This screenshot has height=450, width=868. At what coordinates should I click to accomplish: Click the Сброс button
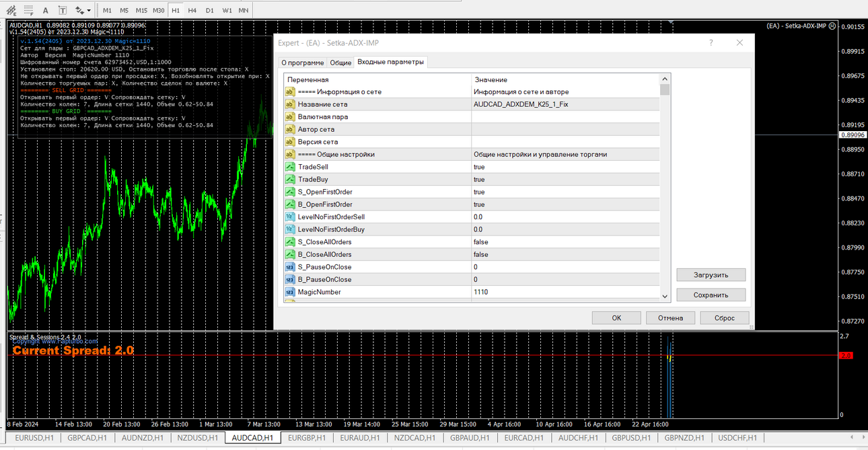[x=724, y=317]
